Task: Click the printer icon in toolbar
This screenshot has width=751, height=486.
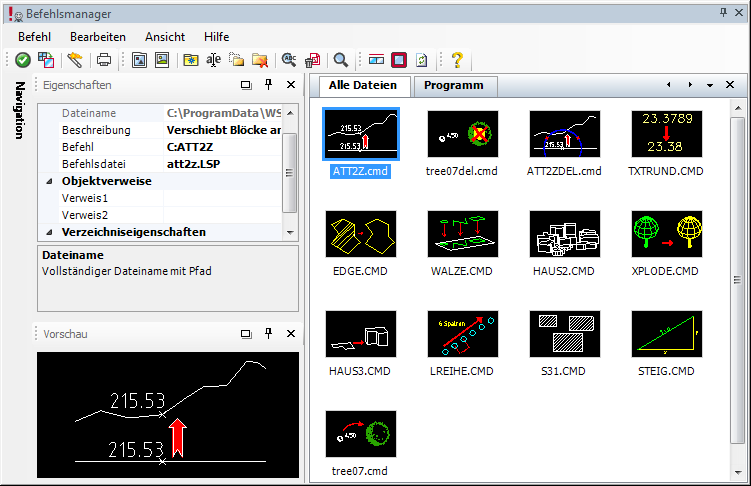Action: [x=103, y=60]
